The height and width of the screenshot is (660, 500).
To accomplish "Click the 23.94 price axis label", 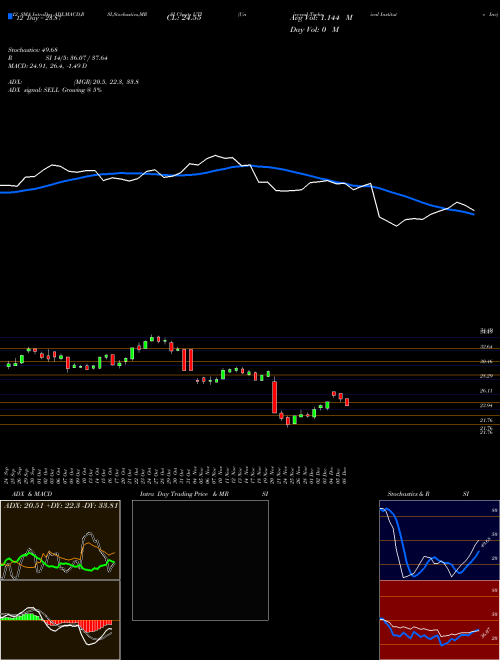I will click(x=487, y=406).
